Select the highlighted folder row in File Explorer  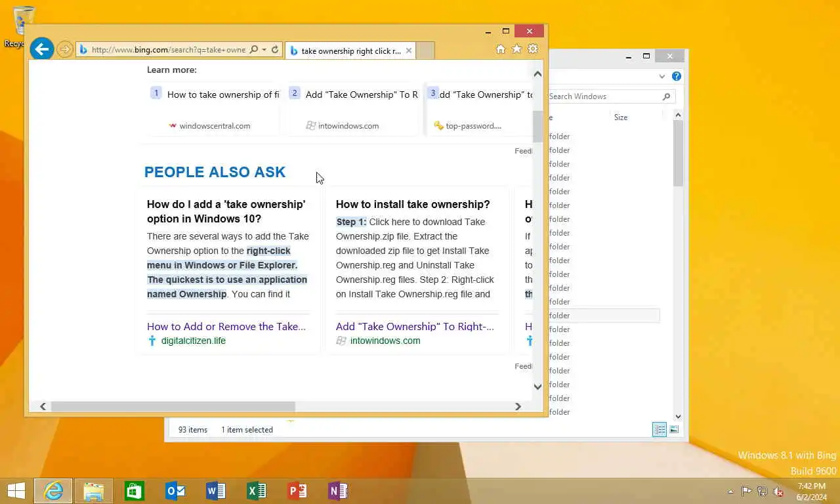(x=604, y=316)
